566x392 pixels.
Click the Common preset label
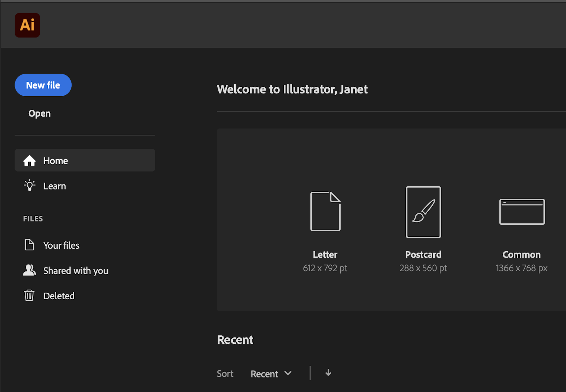(x=521, y=254)
